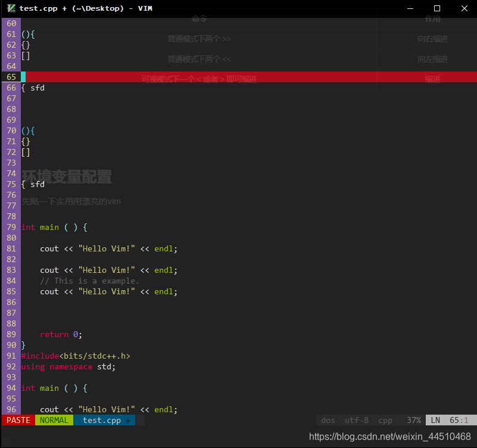Image resolution: width=477 pixels, height=448 pixels.
Task: Click the dos file format indicator
Action: pos(328,421)
